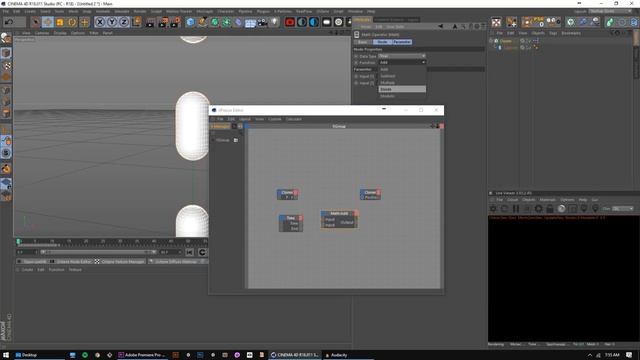Toggle the Data Type animation dot
This screenshot has width=640, height=360.
point(356,56)
